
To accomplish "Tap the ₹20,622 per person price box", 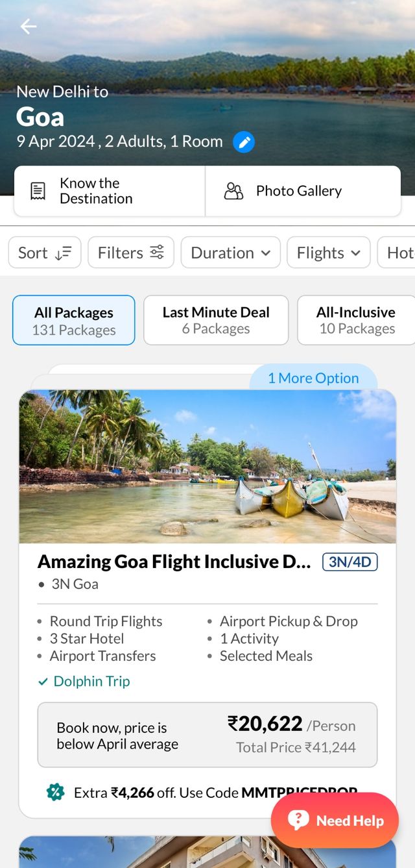I will point(207,735).
